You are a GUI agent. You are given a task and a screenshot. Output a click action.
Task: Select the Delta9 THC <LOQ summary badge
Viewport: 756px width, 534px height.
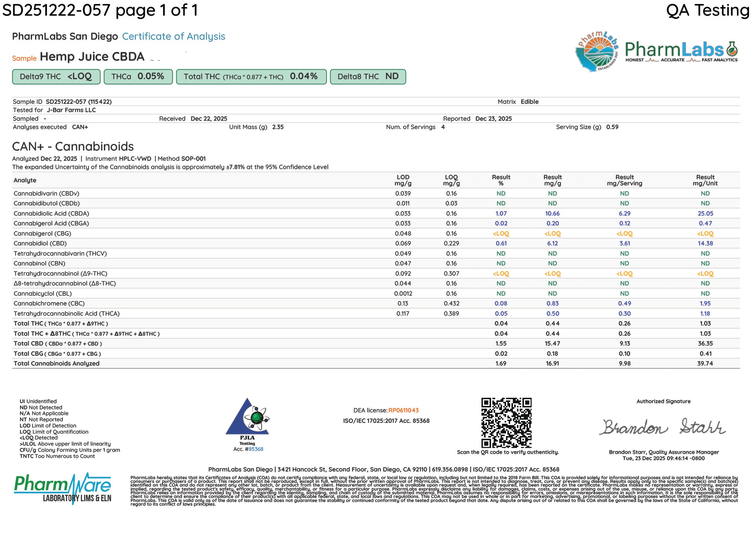click(x=56, y=77)
